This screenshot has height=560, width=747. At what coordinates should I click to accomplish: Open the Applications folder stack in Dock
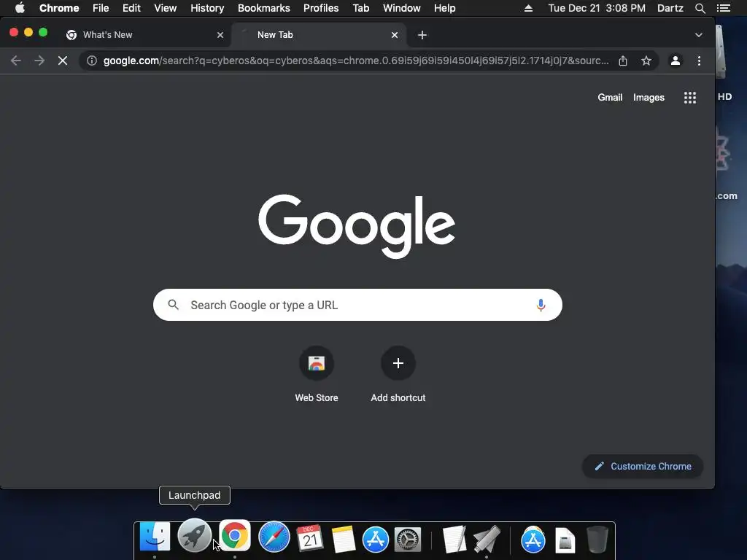pos(533,540)
